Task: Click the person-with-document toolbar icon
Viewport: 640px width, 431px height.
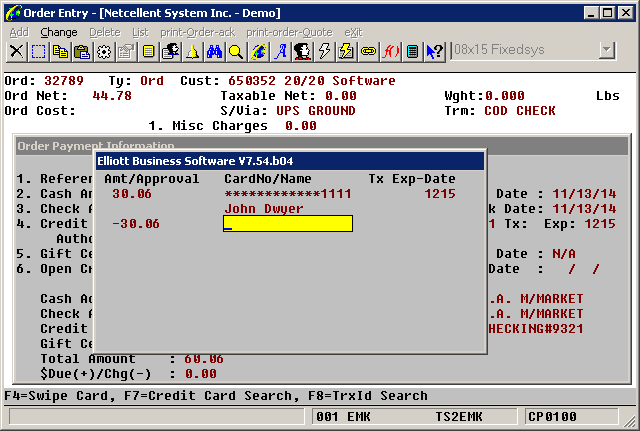Action: pyautogui.click(x=170, y=51)
